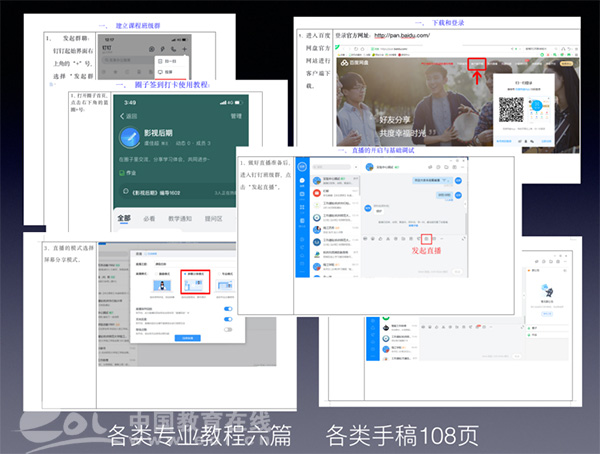Click the second popup menu entry under the mobile plus icon

(171, 72)
